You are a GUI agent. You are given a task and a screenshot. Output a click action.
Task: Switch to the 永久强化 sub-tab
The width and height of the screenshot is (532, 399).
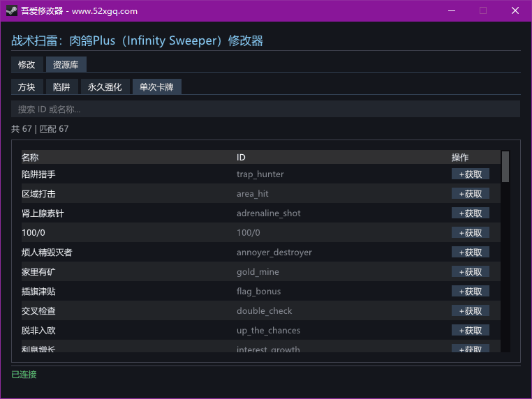pyautogui.click(x=105, y=86)
